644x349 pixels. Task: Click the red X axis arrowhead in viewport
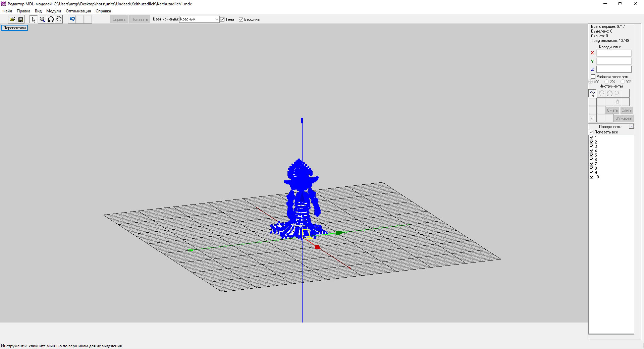click(317, 247)
